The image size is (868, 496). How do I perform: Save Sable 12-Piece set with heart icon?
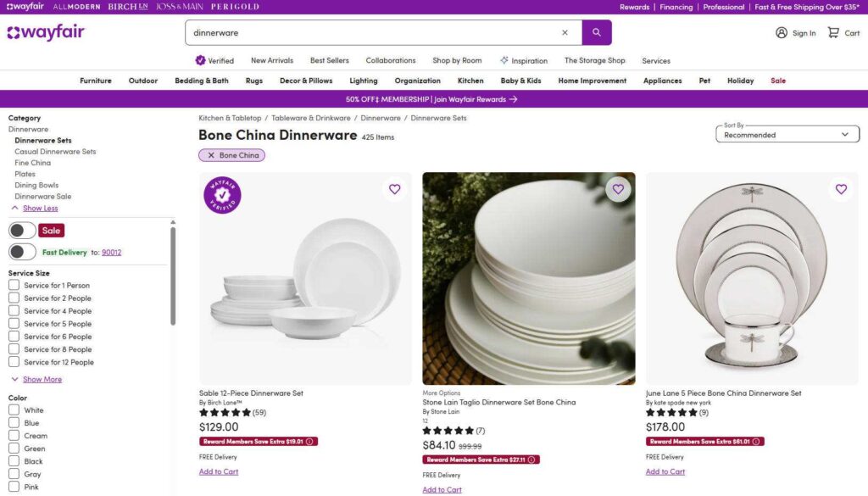[395, 189]
